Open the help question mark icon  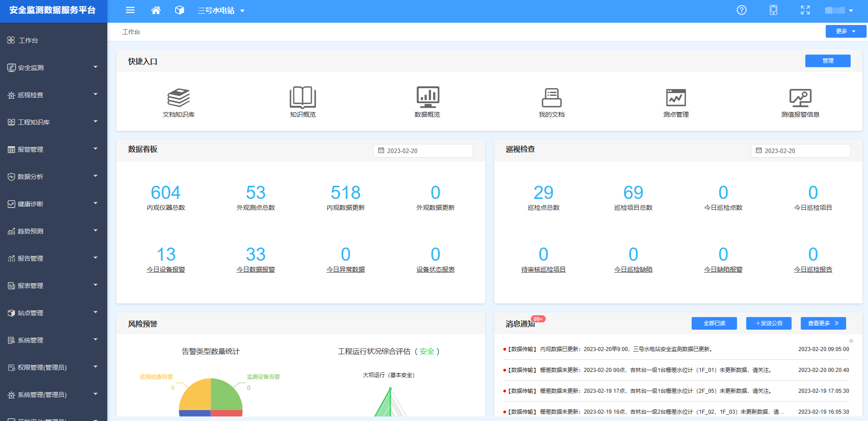tap(742, 10)
